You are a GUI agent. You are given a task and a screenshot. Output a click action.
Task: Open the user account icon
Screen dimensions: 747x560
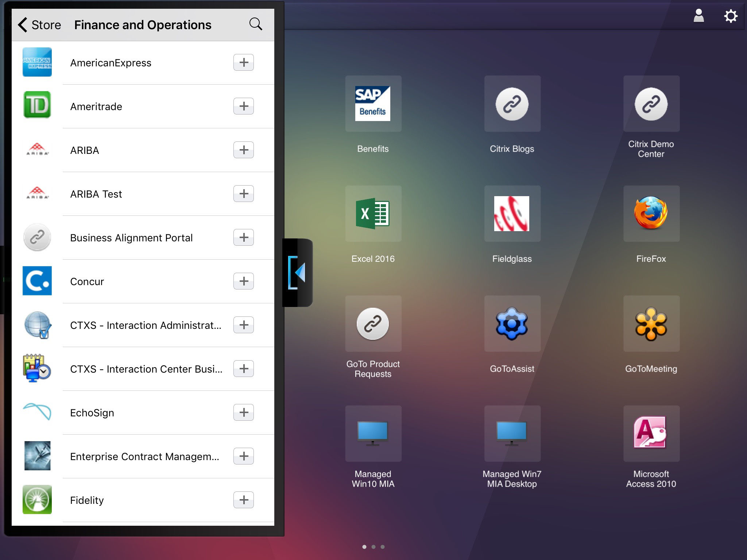[698, 16]
